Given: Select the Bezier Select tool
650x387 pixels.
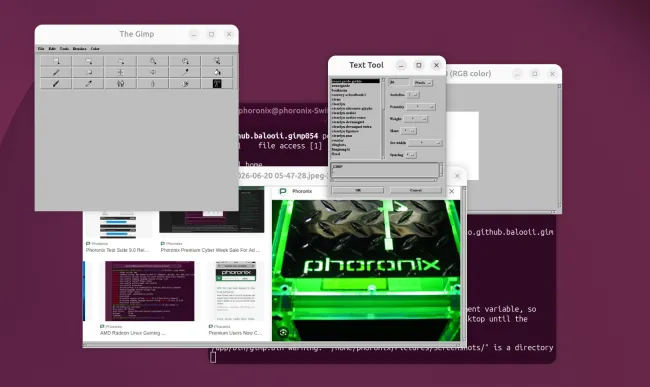Looking at the screenshot, I should [x=185, y=61].
